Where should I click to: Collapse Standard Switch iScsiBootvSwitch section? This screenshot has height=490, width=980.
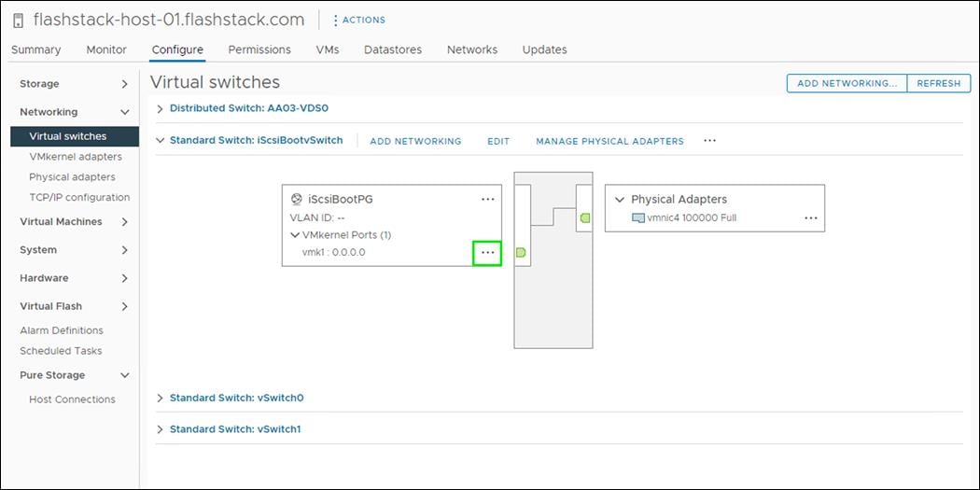[x=161, y=141]
